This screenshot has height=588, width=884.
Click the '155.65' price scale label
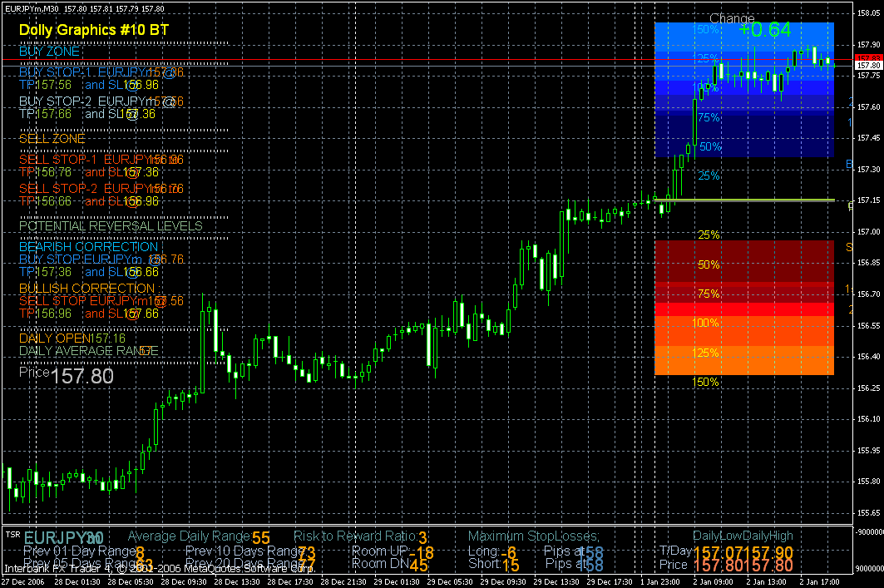pyautogui.click(x=869, y=513)
